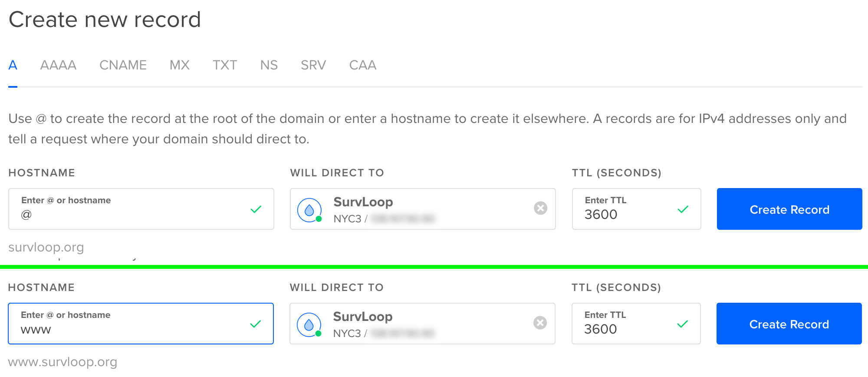Focus the upper TTL field showing 3600
This screenshot has width=868, height=377.
coord(637,209)
